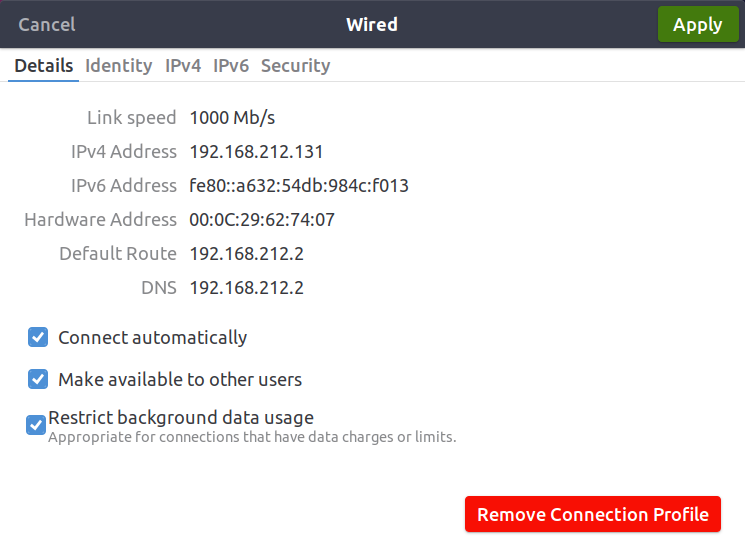The image size is (745, 556).
Task: Uncheck Make available to other users
Action: pyautogui.click(x=38, y=379)
